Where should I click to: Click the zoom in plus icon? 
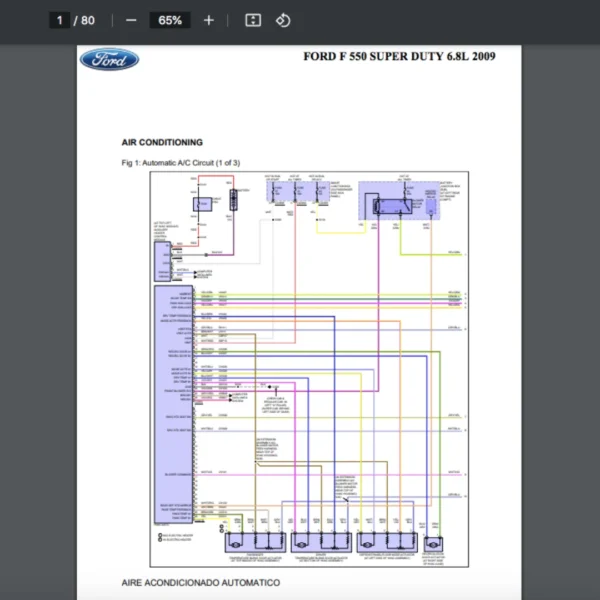pyautogui.click(x=208, y=20)
